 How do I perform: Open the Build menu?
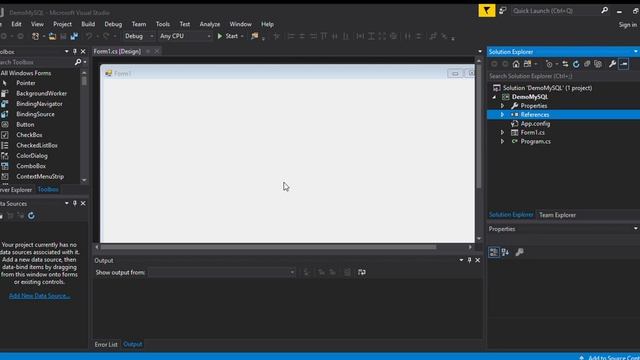(88, 24)
